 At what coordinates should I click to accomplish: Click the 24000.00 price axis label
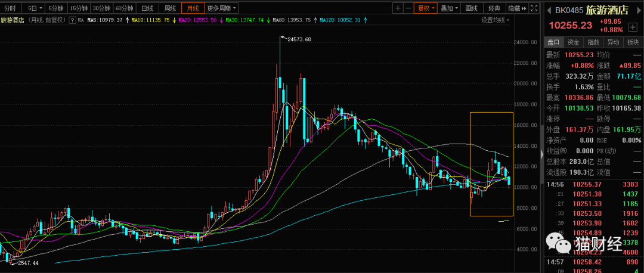coord(525,42)
